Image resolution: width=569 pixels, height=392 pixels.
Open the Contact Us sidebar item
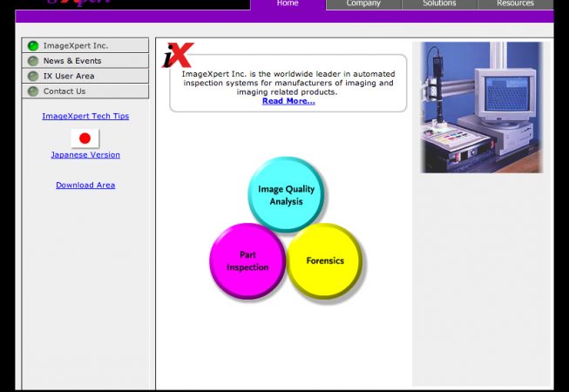click(x=85, y=91)
